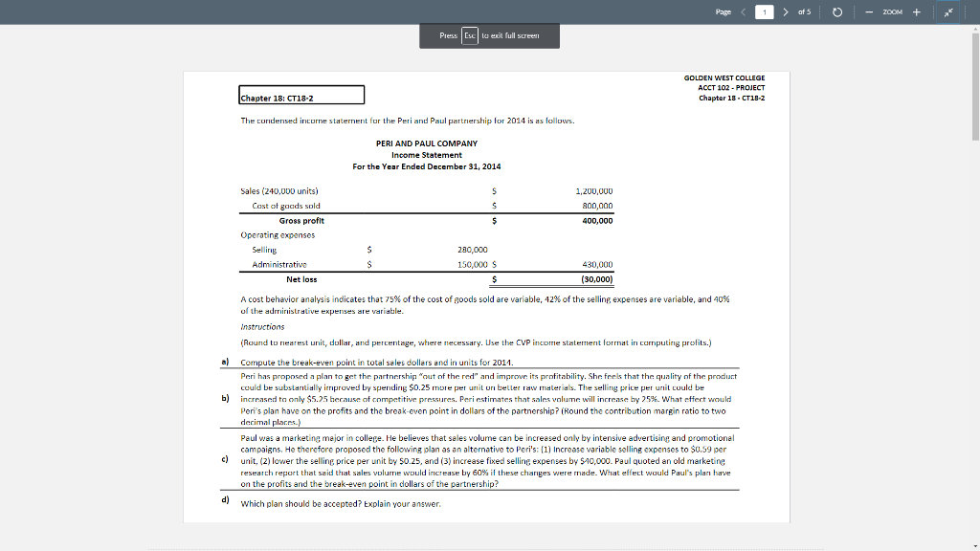Click scrollbar up arrow
Image resolution: width=980 pixels, height=551 pixels.
click(975, 29)
